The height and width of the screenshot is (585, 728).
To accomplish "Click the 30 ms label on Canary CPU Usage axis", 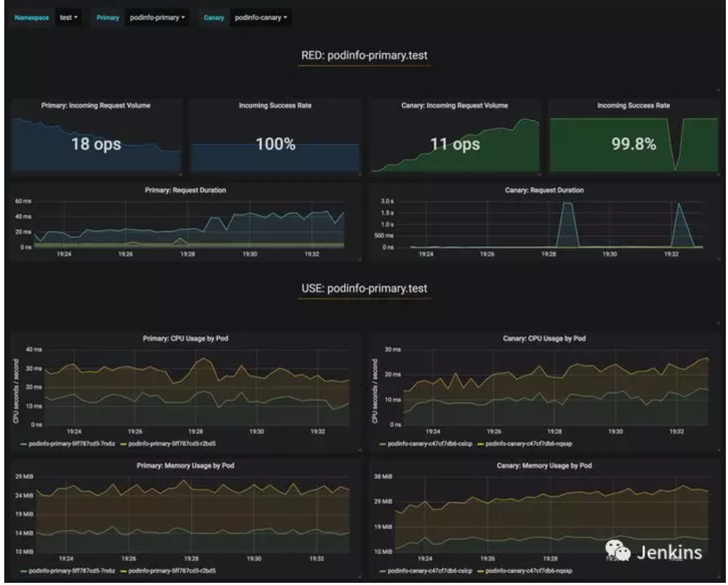I will coord(393,350).
